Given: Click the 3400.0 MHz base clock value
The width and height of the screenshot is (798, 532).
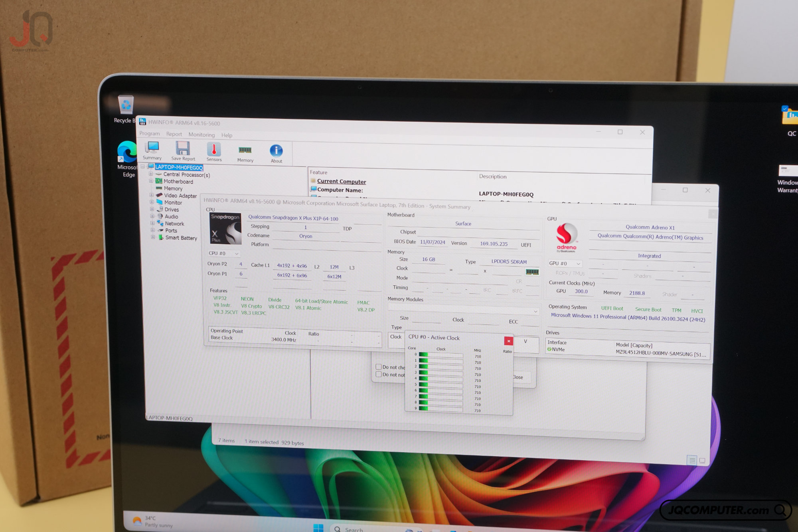Looking at the screenshot, I should (283, 340).
